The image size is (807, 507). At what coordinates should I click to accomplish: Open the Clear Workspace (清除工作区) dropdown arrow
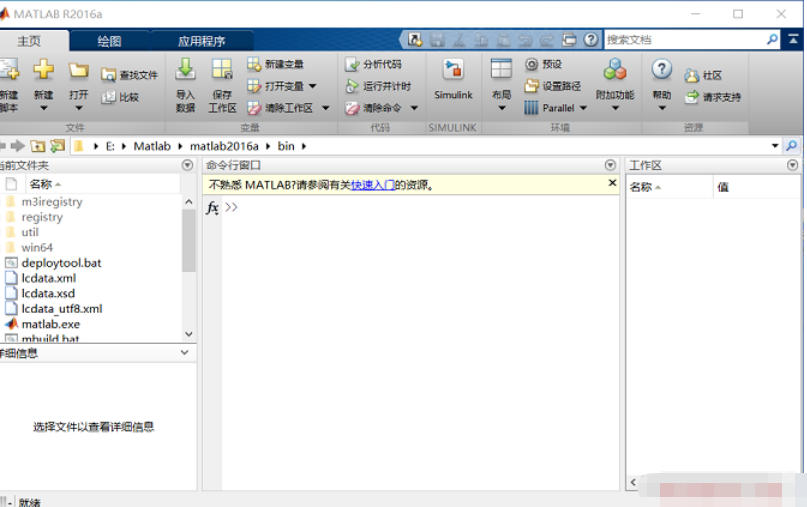click(x=325, y=108)
